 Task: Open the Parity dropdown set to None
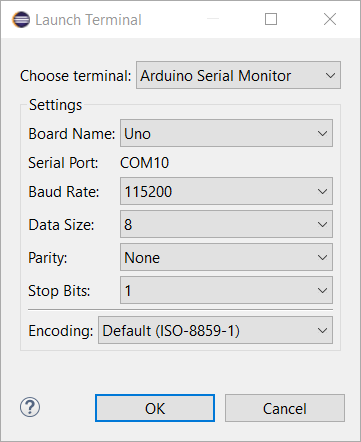coord(226,257)
